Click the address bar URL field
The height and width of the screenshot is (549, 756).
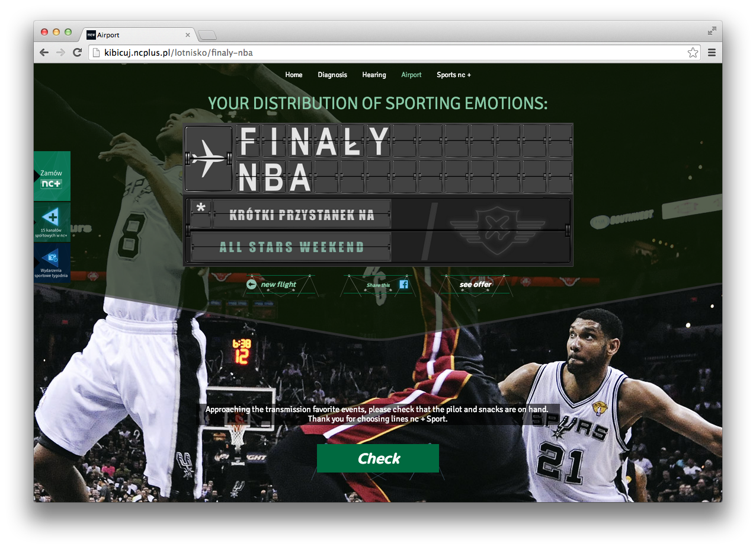click(394, 53)
